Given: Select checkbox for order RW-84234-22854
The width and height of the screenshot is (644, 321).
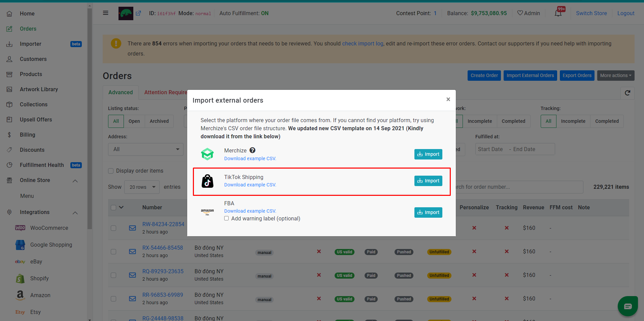Looking at the screenshot, I should pos(113,228).
